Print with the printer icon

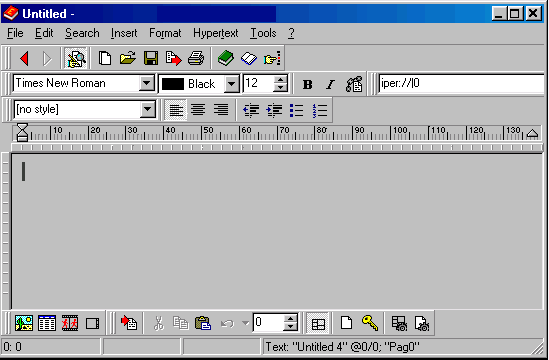click(196, 58)
